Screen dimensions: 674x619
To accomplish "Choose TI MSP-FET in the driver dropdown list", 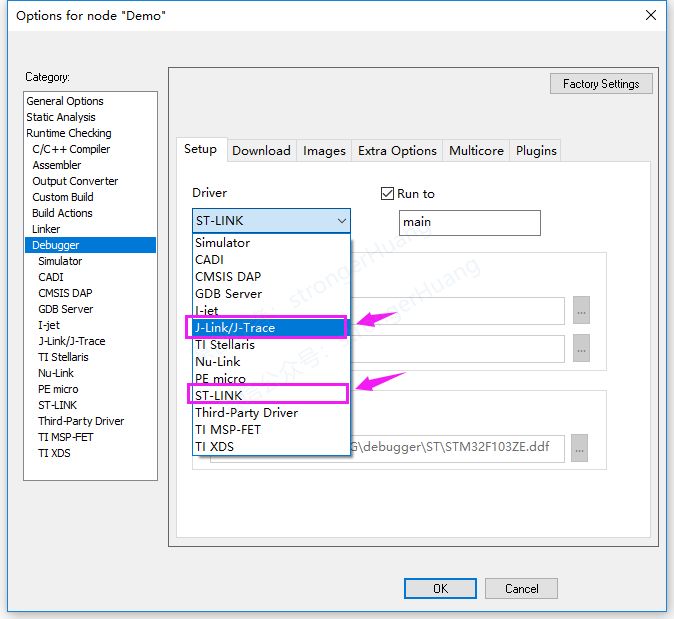I will click(271, 430).
